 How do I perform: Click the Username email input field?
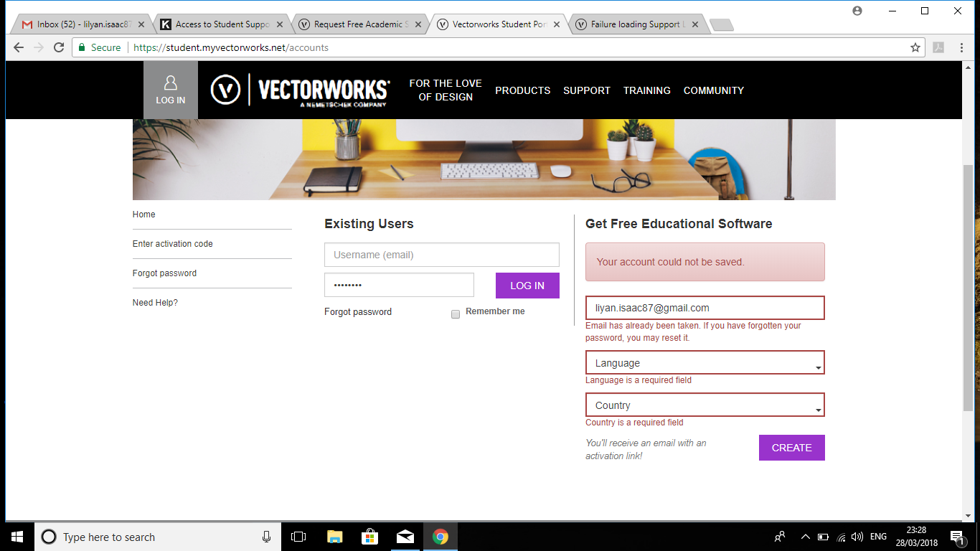[441, 255]
